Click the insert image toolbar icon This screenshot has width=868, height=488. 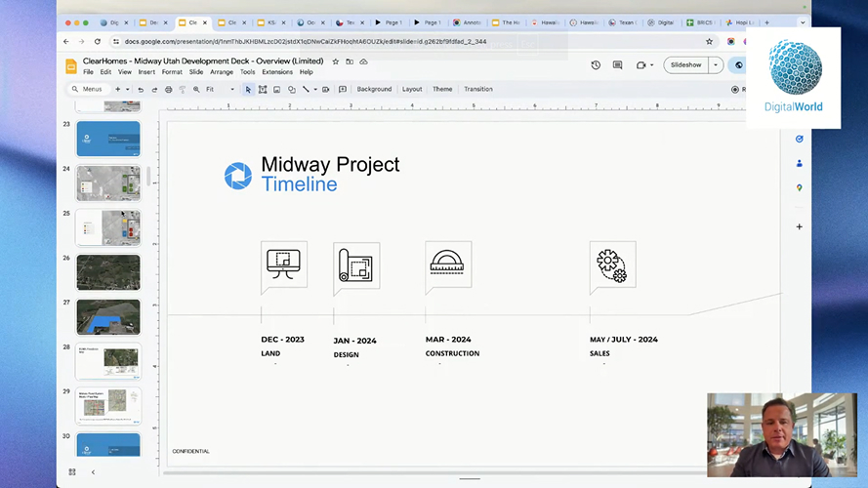pyautogui.click(x=277, y=90)
